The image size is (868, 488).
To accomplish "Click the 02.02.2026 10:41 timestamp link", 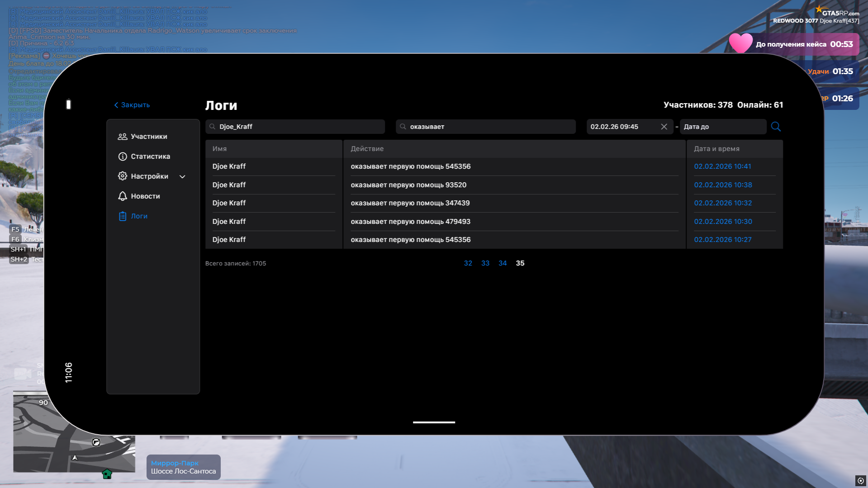I will (x=722, y=166).
